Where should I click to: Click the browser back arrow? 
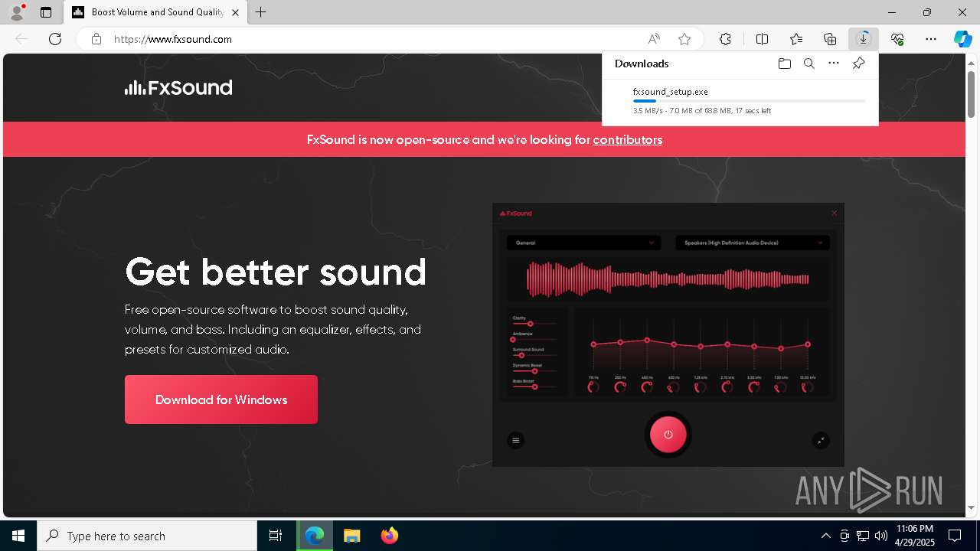pos(21,39)
